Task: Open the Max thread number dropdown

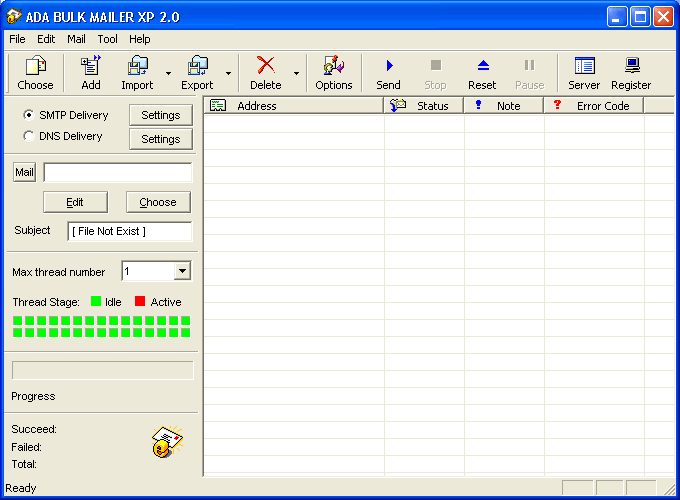Action: click(x=183, y=271)
